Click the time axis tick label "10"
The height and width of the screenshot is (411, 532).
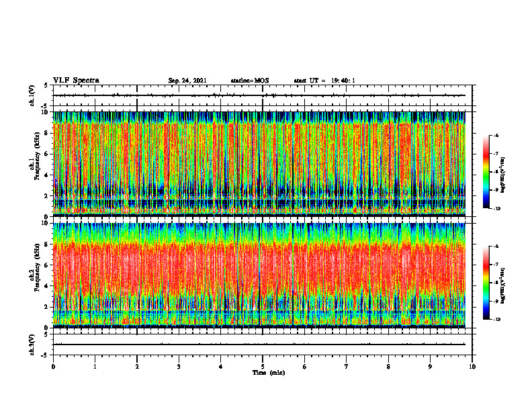[472, 367]
